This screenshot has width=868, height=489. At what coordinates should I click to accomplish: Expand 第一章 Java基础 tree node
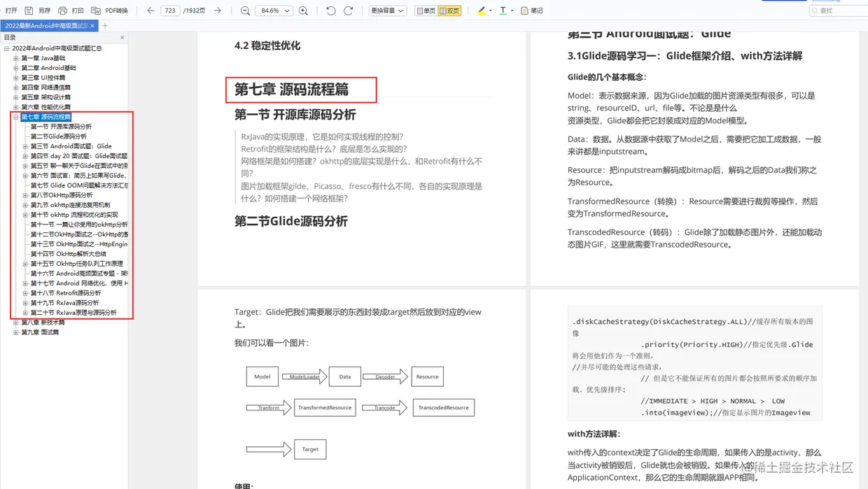pyautogui.click(x=15, y=58)
